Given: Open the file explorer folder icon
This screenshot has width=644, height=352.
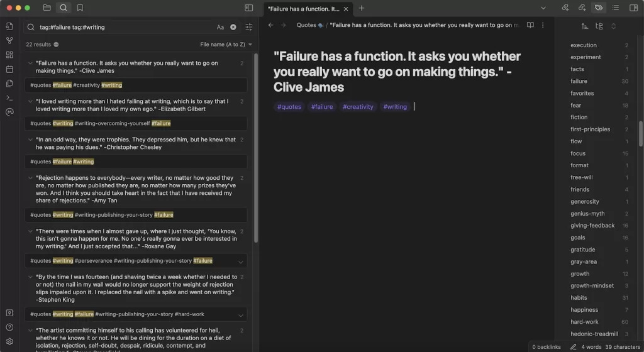Looking at the screenshot, I should (x=47, y=8).
